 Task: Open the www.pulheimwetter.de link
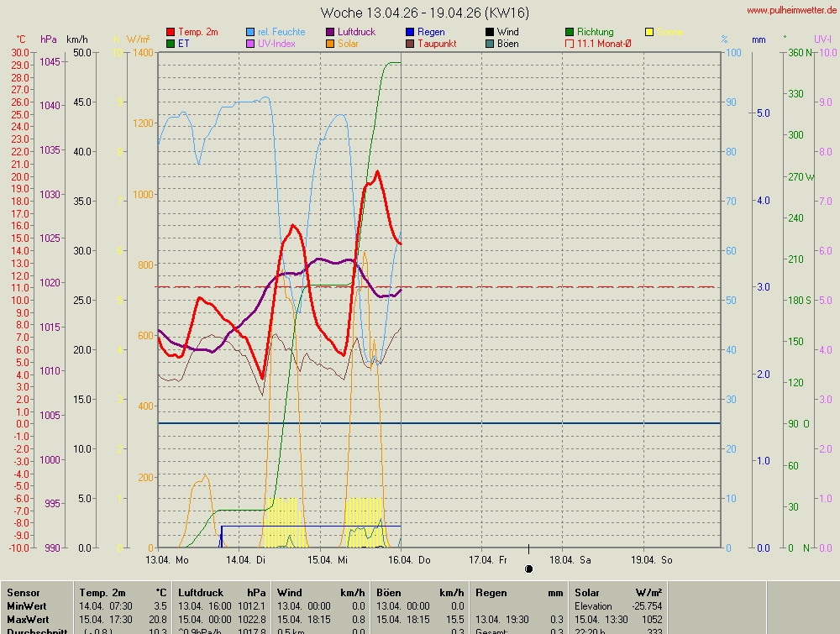coord(791,10)
